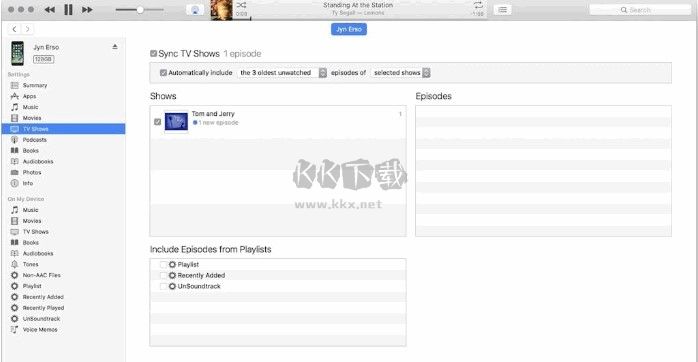Screen dimensions: 698x362
Task: Go back with the left chevron
Action: 14,29
